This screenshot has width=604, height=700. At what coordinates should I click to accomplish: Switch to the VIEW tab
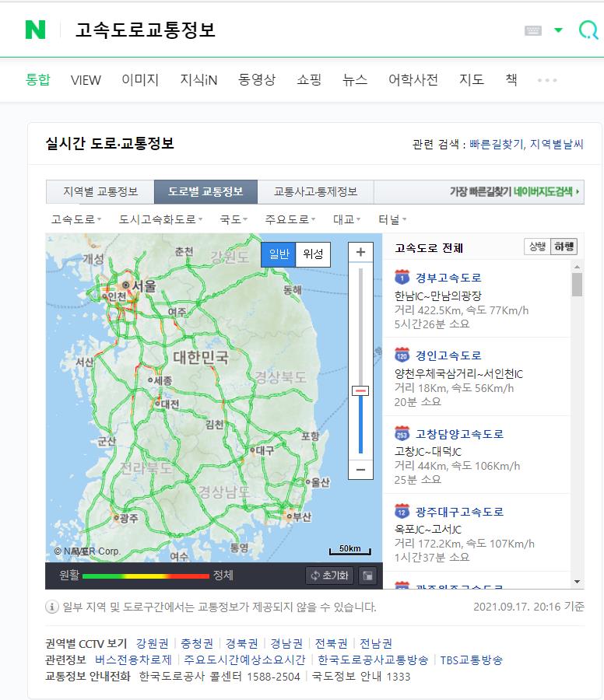coord(86,80)
